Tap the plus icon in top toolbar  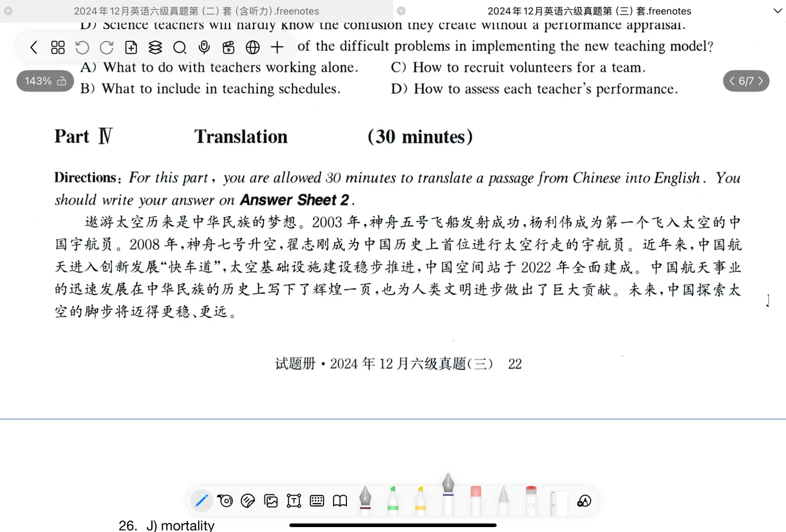277,47
